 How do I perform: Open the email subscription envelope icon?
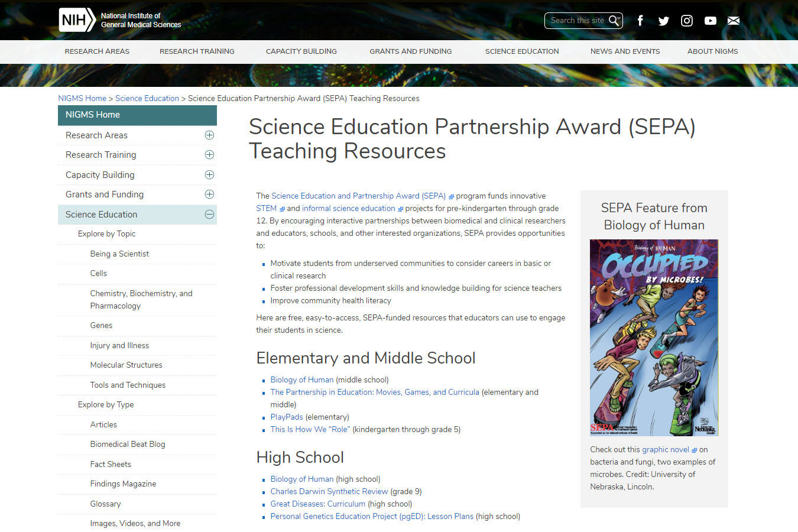(733, 20)
